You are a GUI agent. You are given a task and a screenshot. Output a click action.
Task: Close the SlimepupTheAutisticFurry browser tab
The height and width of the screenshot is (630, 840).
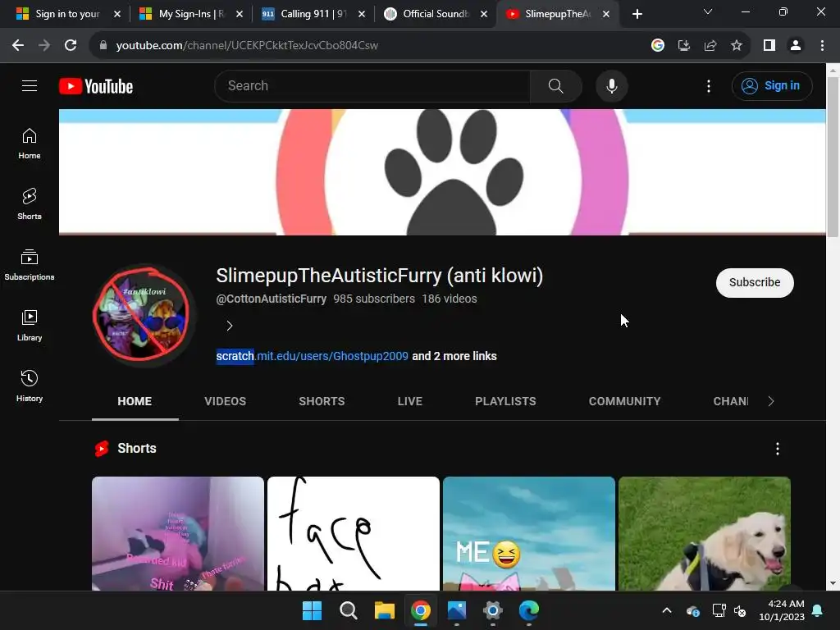[606, 14]
